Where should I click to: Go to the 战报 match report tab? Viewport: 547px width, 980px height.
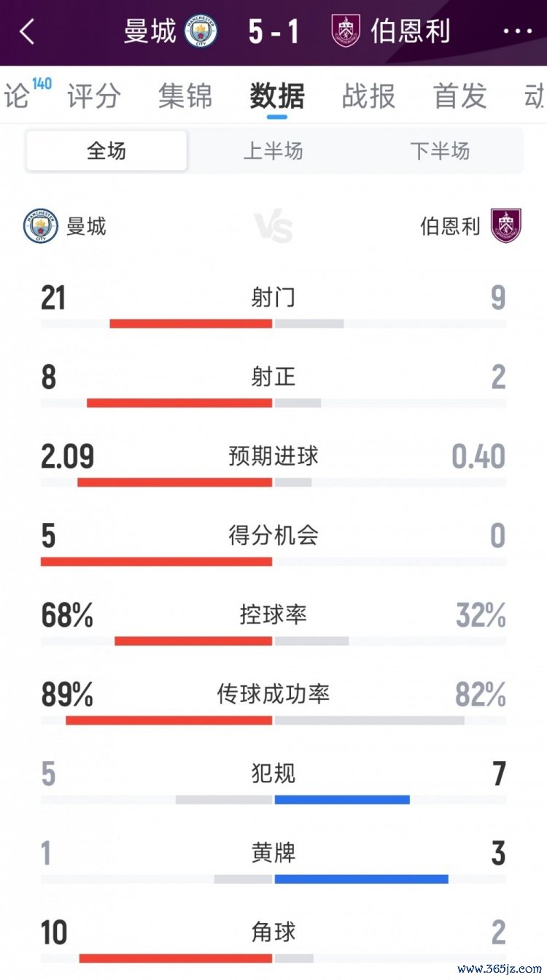[x=368, y=96]
